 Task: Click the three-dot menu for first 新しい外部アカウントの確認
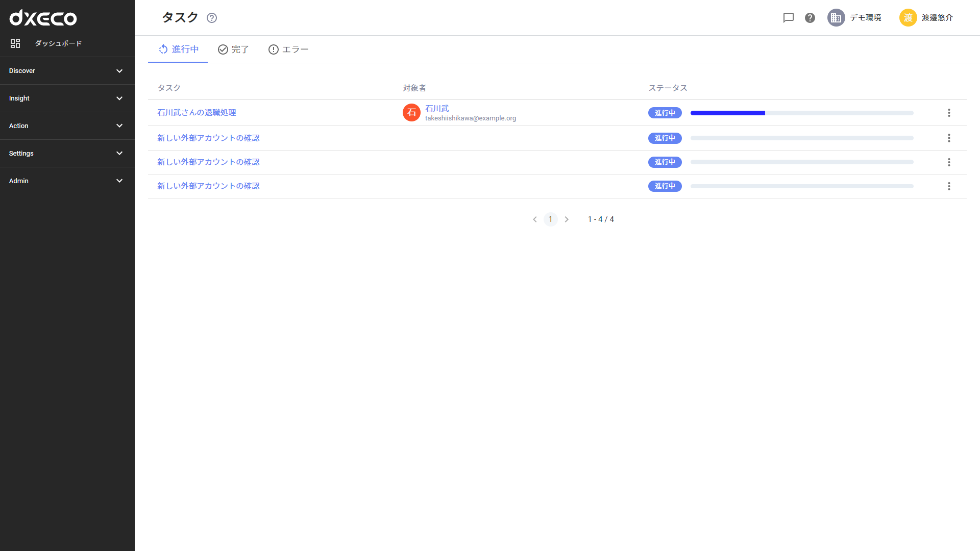tap(949, 138)
